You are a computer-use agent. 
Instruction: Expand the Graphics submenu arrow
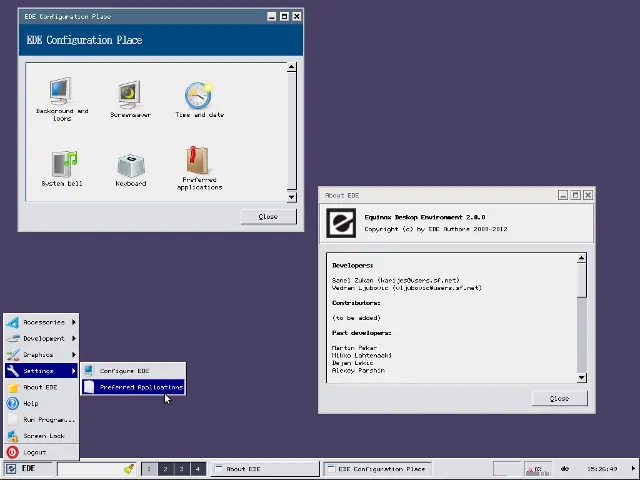[74, 355]
